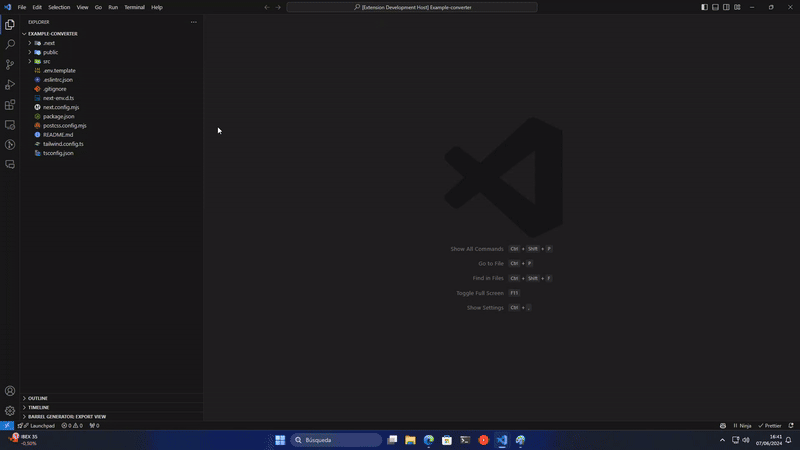The width and height of the screenshot is (800, 450).
Task: Open the Terminal menu
Action: (x=134, y=7)
